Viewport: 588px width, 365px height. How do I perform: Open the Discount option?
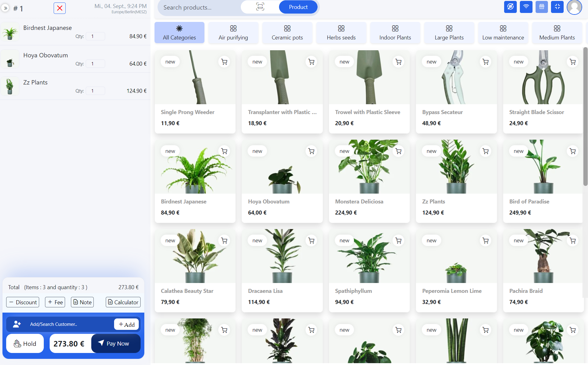(23, 302)
